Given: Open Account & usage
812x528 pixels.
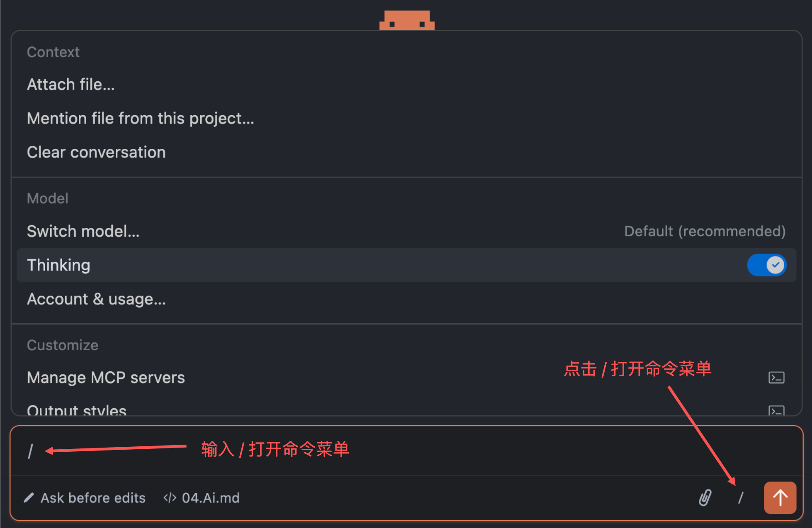Looking at the screenshot, I should pos(96,299).
